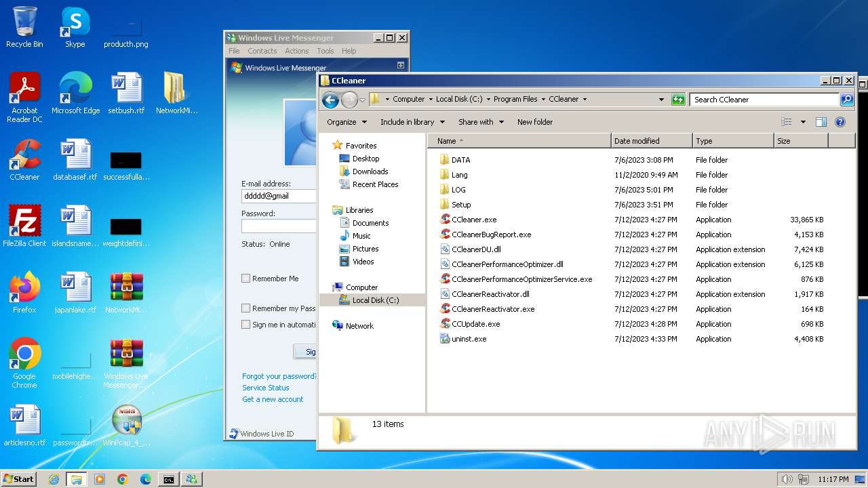Expand the CCleaner breadcrumb arrow
This screenshot has width=868, height=488.
[x=585, y=100]
